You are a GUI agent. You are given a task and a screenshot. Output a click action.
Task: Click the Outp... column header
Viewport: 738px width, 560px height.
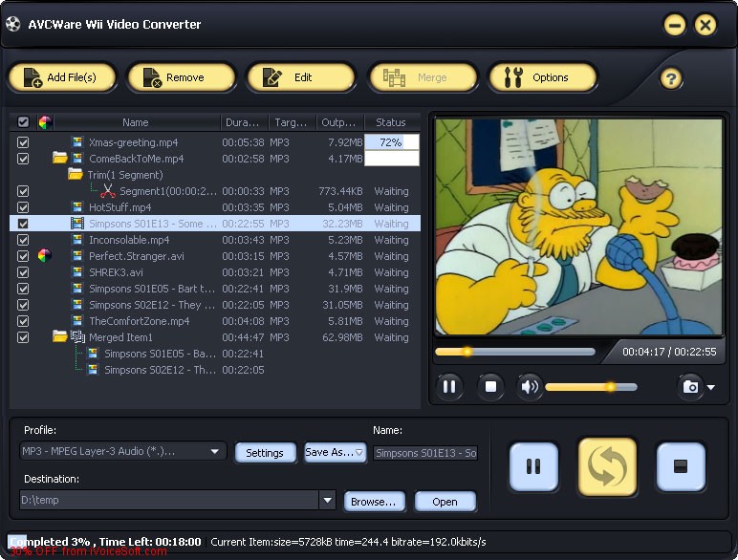click(x=338, y=122)
